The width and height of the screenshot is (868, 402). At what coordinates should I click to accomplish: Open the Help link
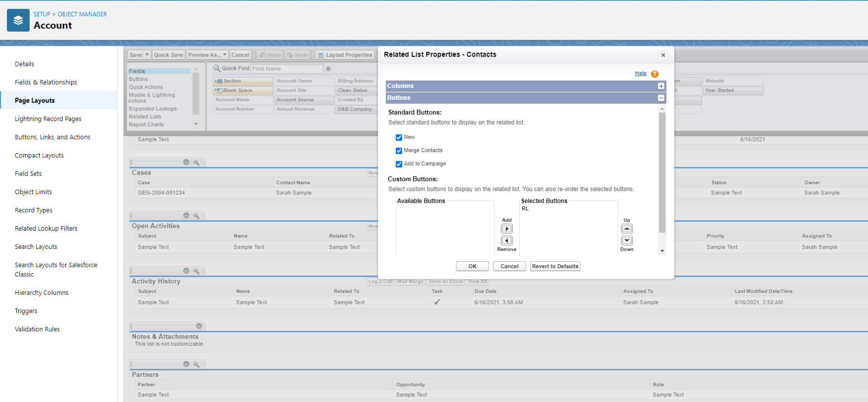[641, 73]
